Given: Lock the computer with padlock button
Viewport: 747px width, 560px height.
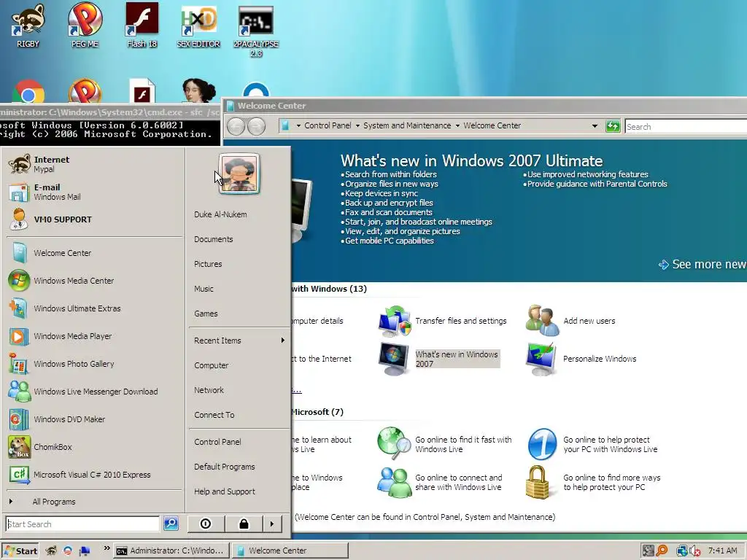Looking at the screenshot, I should (x=244, y=524).
